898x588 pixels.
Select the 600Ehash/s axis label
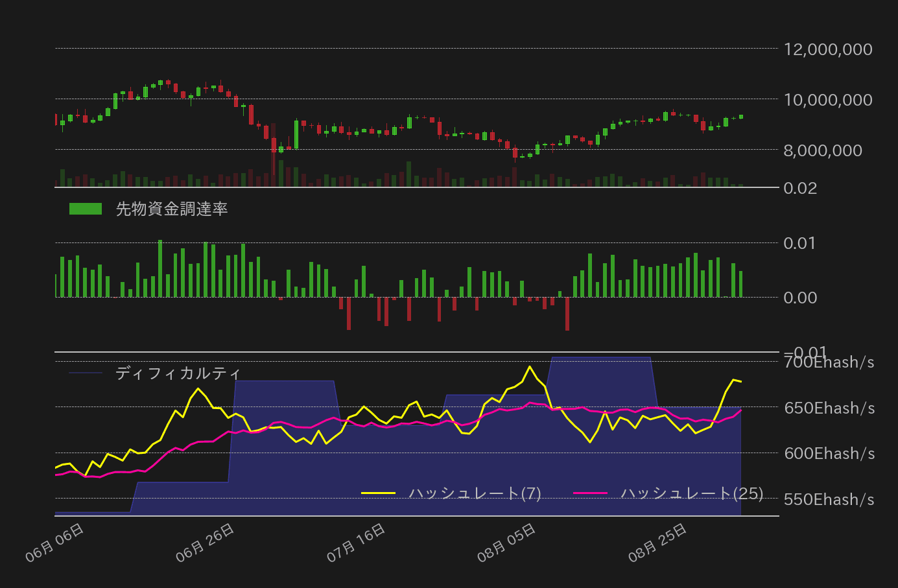(x=829, y=453)
